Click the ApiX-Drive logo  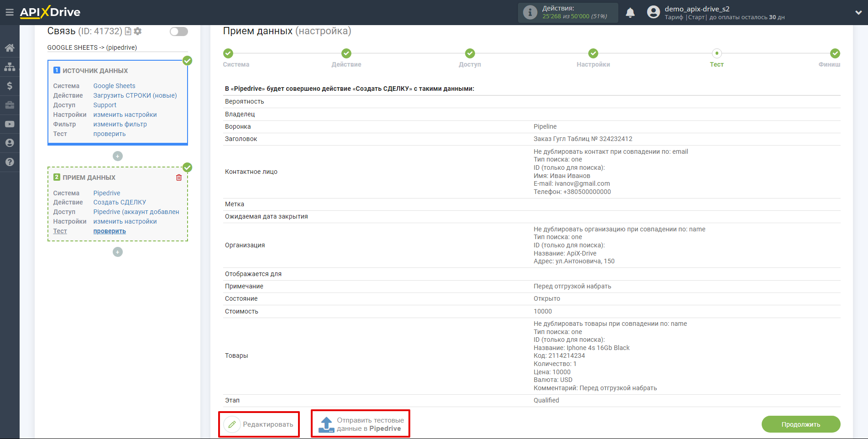[x=50, y=12]
